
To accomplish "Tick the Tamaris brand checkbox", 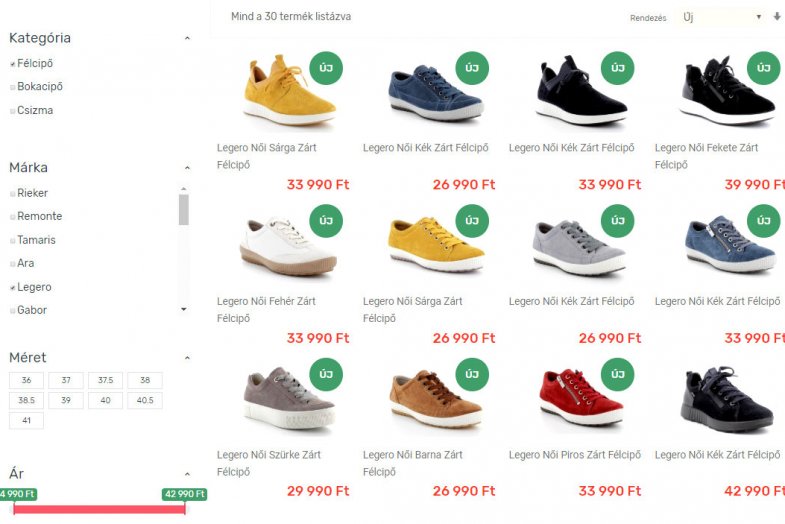I will [13, 241].
